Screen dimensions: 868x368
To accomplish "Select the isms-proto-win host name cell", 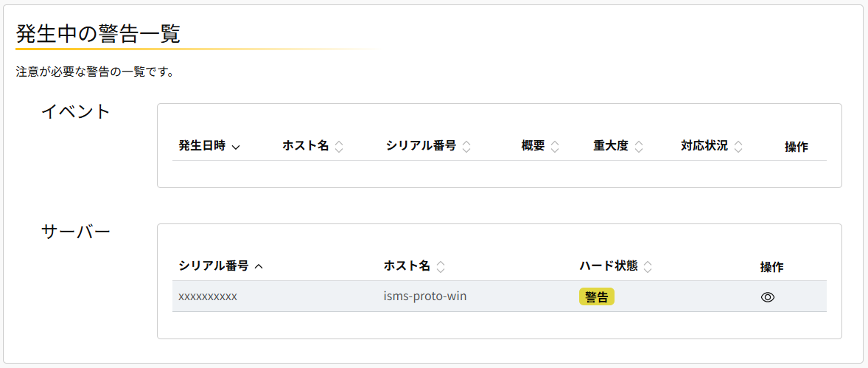I will pyautogui.click(x=425, y=296).
